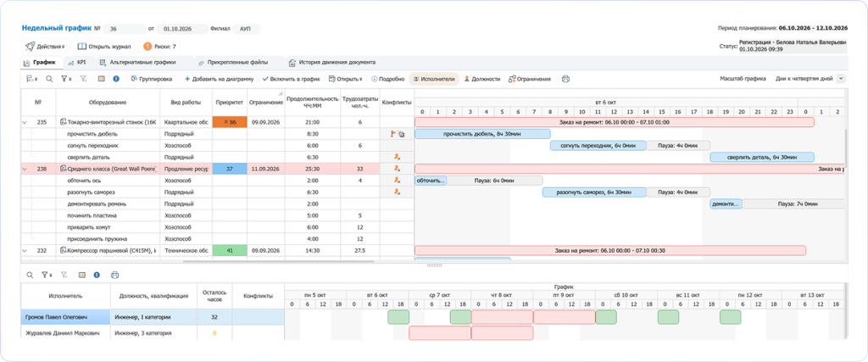Screen dimensions: 868x362
Task: Collapse row 232 tree node
Action: coord(25,251)
